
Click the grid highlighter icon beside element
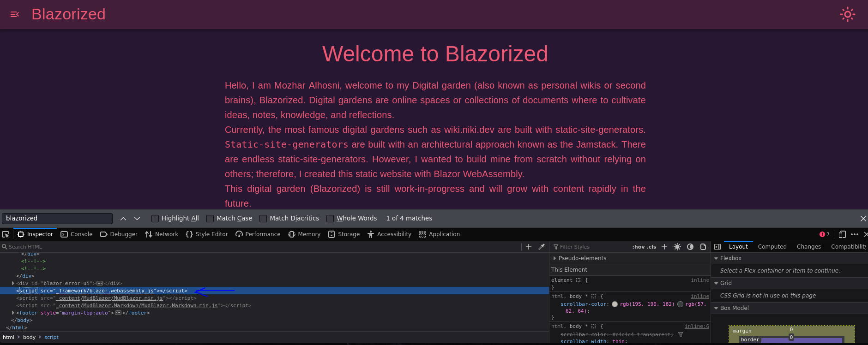(578, 280)
